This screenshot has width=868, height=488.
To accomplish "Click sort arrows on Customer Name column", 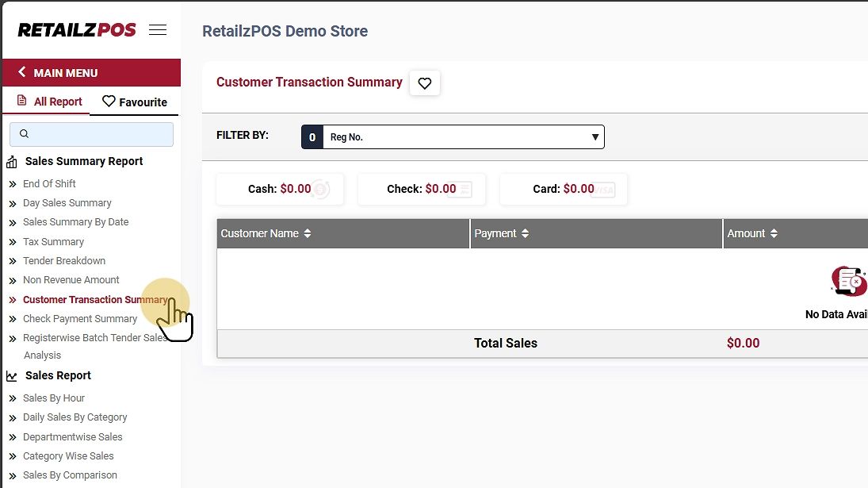I will coord(308,234).
